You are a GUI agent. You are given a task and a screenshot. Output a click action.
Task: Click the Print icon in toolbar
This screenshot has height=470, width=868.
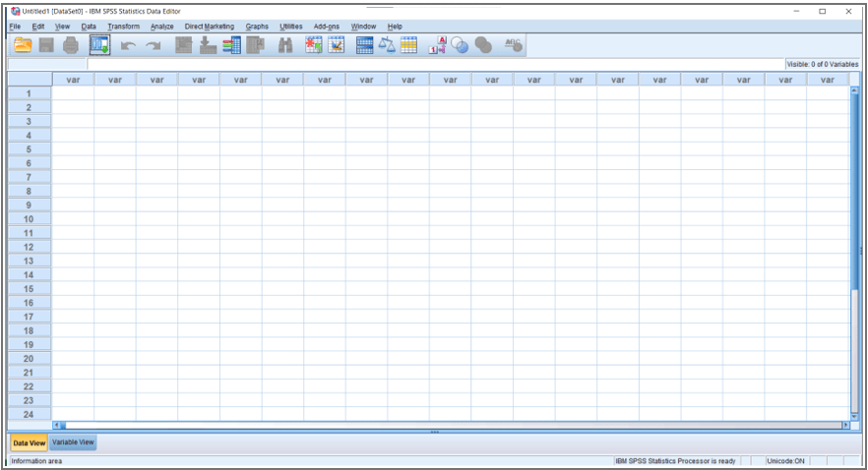click(x=71, y=45)
